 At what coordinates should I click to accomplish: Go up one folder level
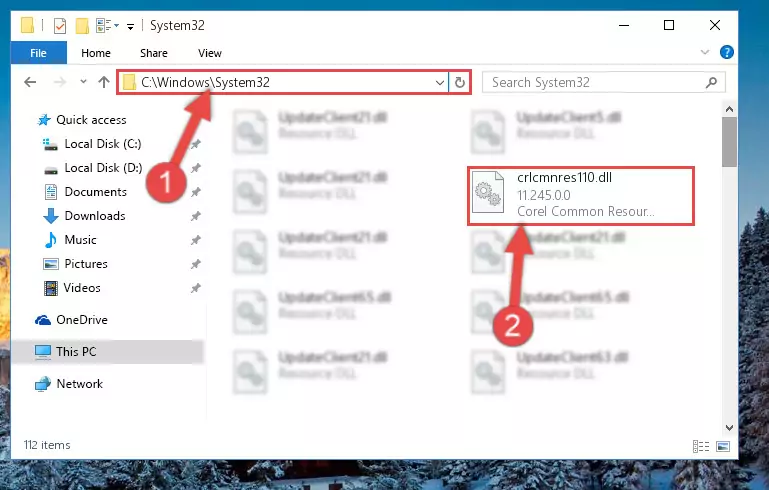click(x=103, y=82)
